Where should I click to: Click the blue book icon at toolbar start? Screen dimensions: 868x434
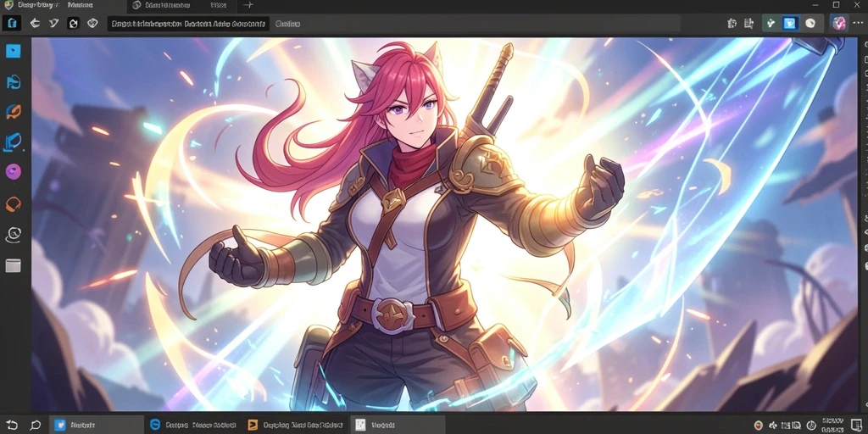[x=12, y=23]
